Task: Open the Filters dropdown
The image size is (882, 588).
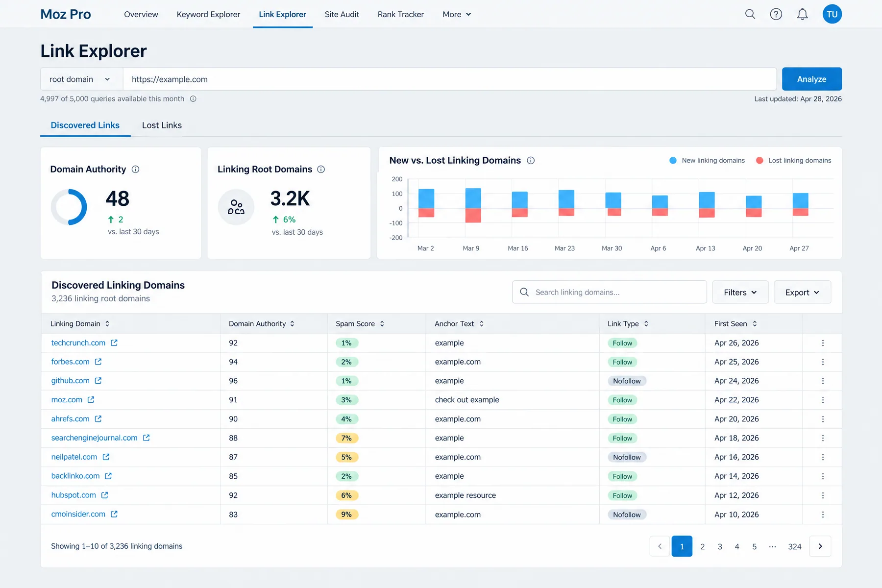Action: tap(740, 293)
